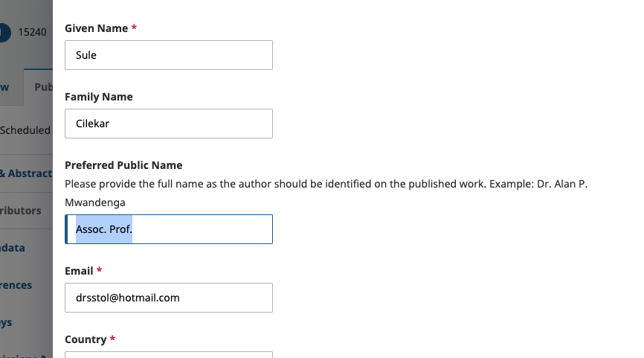This screenshot has height=358, width=644.
Task: Go to the Contributors section
Action: point(22,211)
